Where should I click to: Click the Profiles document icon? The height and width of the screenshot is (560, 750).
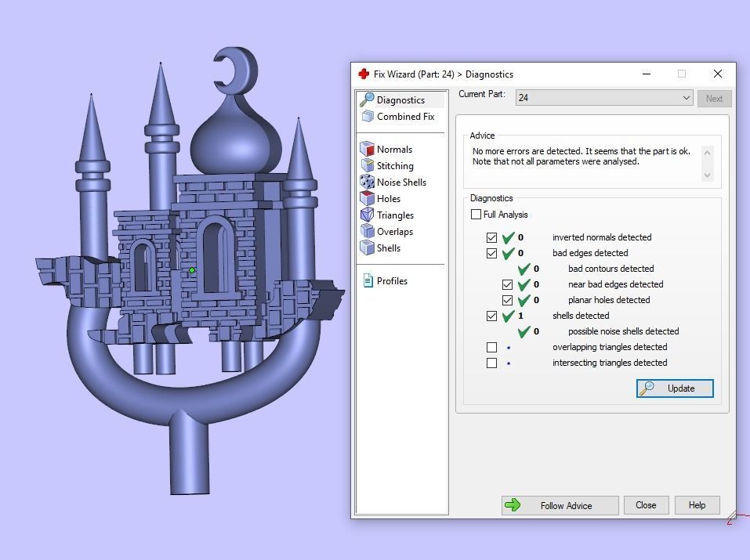point(368,280)
